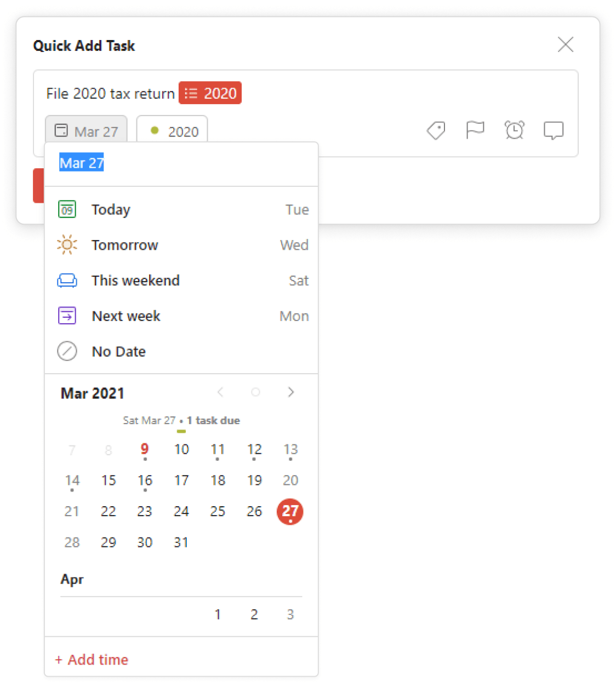
Task: Select Next week with the arrow icon
Action: 66,316
